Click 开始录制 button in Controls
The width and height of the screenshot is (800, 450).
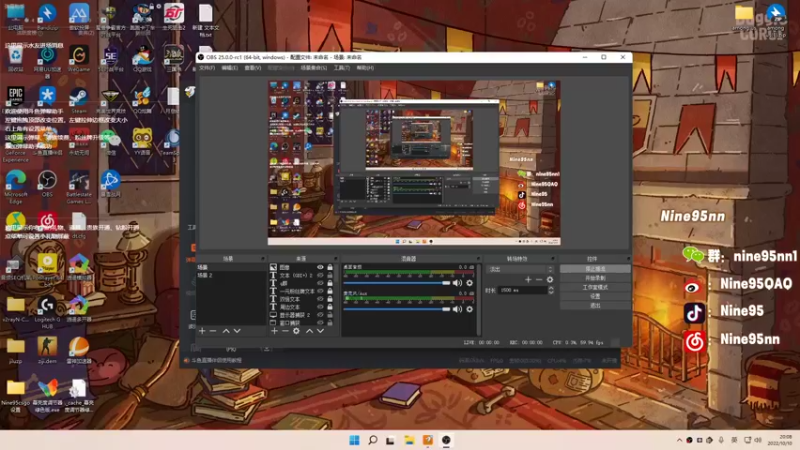595,278
